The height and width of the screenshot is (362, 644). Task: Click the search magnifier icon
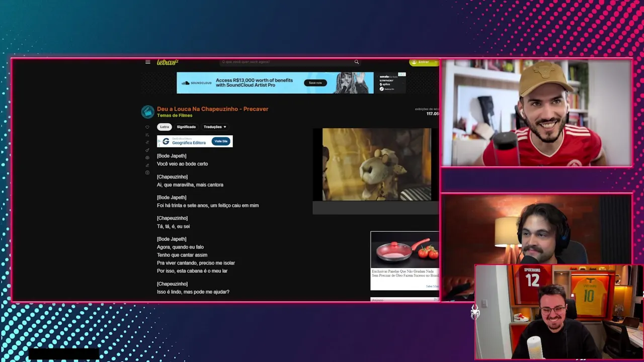tap(357, 62)
